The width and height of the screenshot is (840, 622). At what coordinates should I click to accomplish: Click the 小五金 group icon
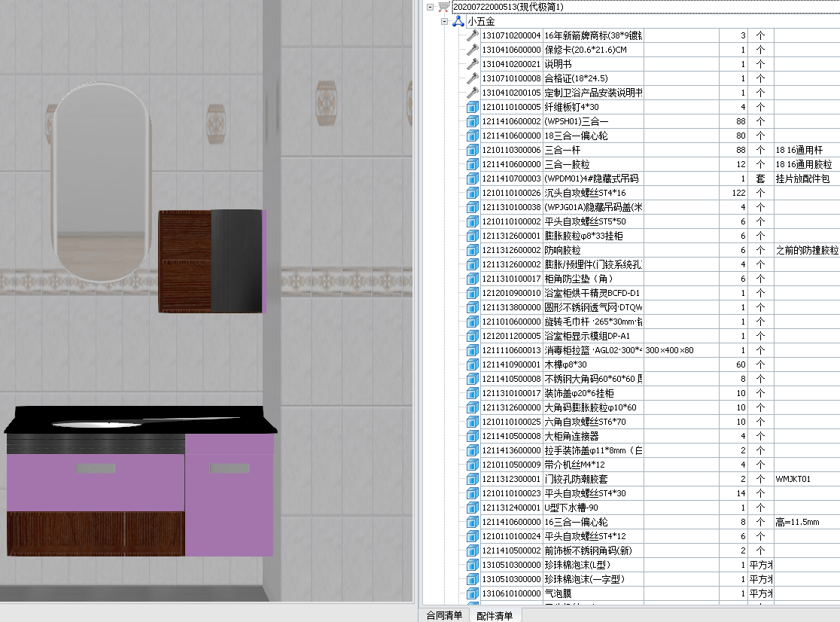pyautogui.click(x=458, y=22)
